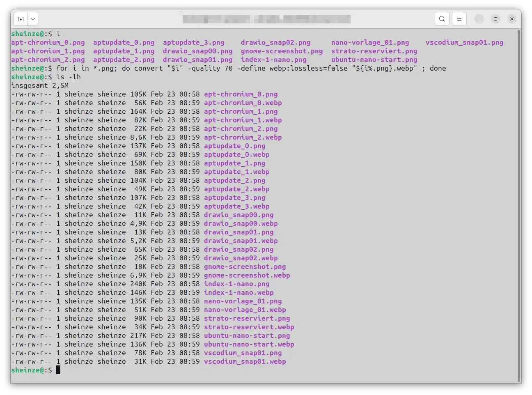Open a new terminal tab
The width and height of the screenshot is (532, 395).
pos(21,19)
